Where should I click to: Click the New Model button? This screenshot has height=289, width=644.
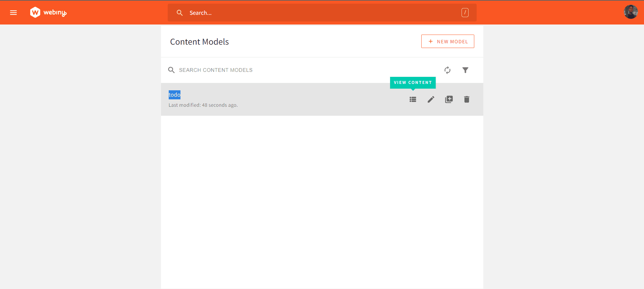tap(447, 41)
